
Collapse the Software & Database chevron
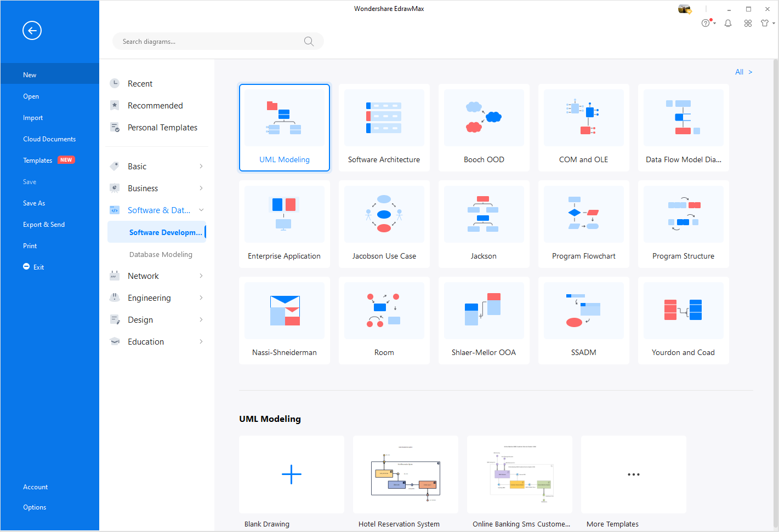pos(201,210)
